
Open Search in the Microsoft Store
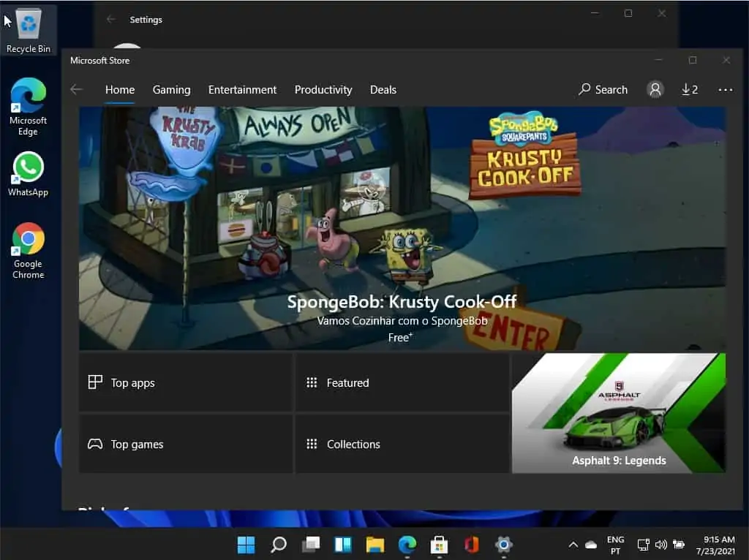tap(603, 89)
